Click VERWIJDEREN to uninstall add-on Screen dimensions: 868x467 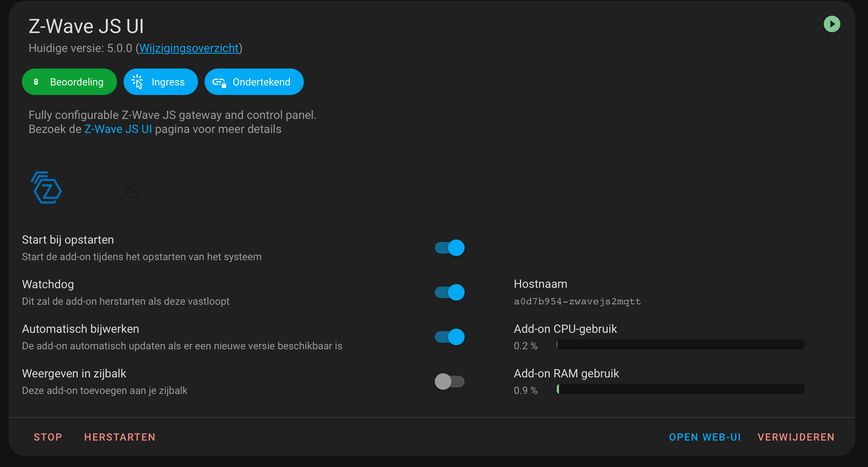(796, 437)
